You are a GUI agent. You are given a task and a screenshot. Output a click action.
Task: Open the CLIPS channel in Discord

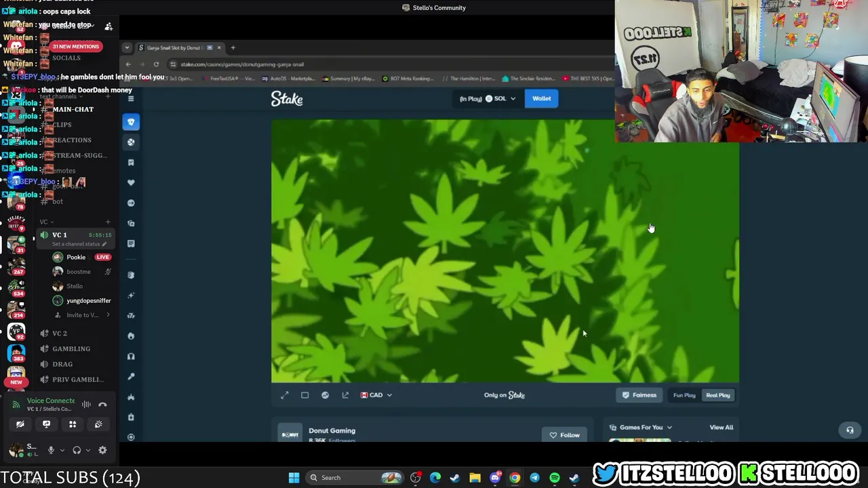click(62, 125)
